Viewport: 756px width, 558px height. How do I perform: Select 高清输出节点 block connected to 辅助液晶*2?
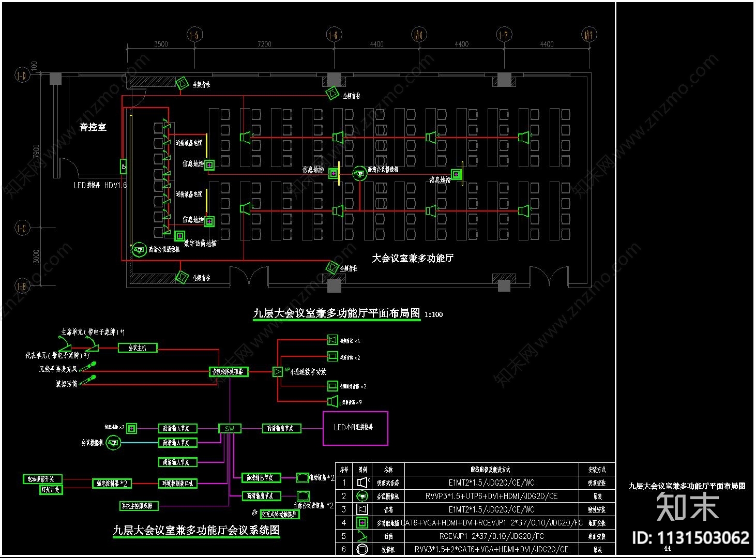click(x=261, y=478)
